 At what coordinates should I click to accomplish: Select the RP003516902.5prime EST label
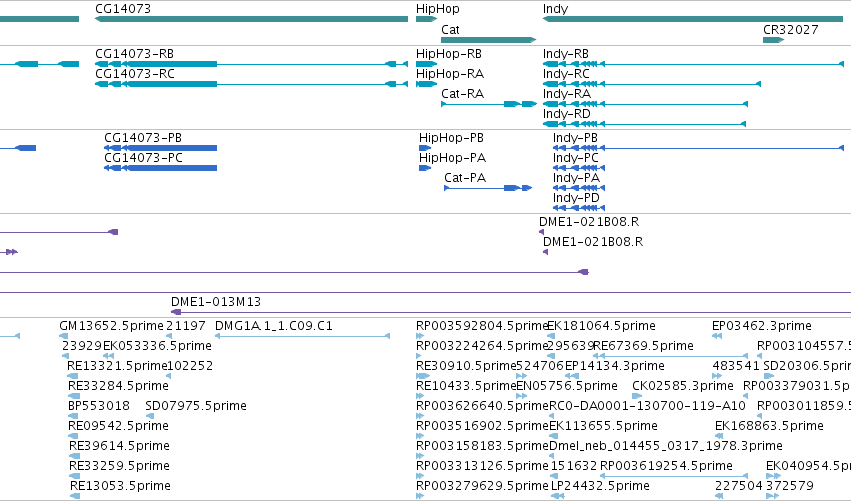(482, 427)
